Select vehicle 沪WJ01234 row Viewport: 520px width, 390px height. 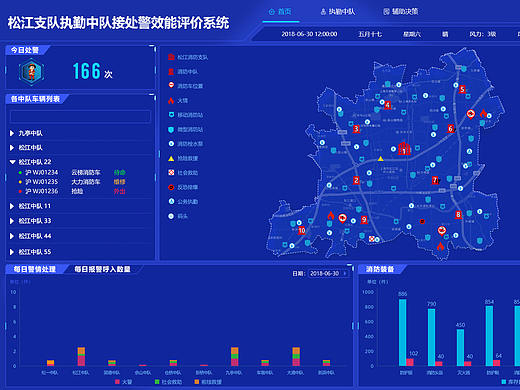pos(72,172)
